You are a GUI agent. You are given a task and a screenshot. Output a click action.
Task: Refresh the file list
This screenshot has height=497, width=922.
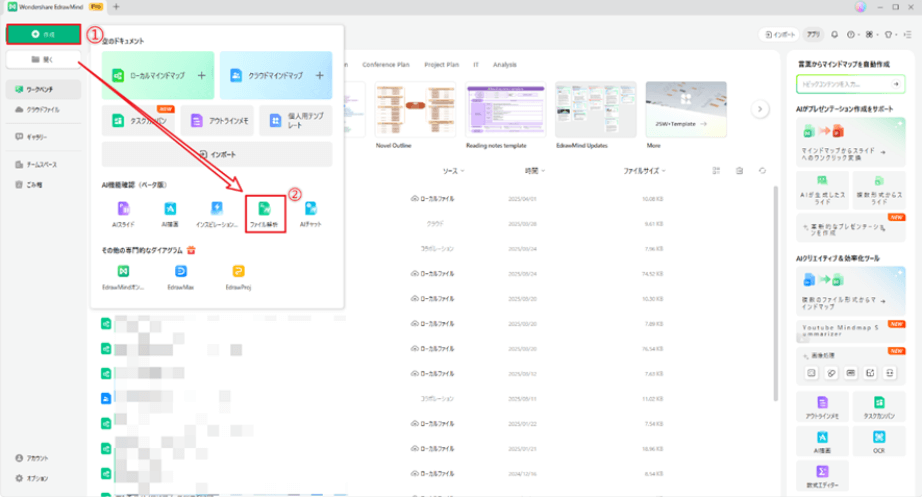[762, 171]
